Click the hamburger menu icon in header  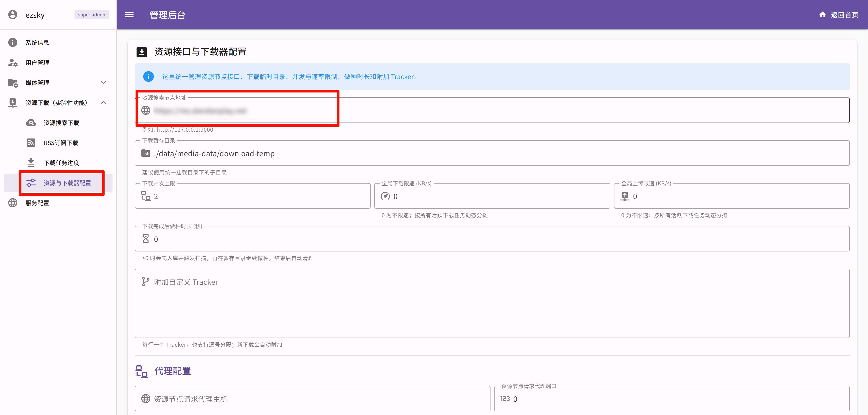129,15
